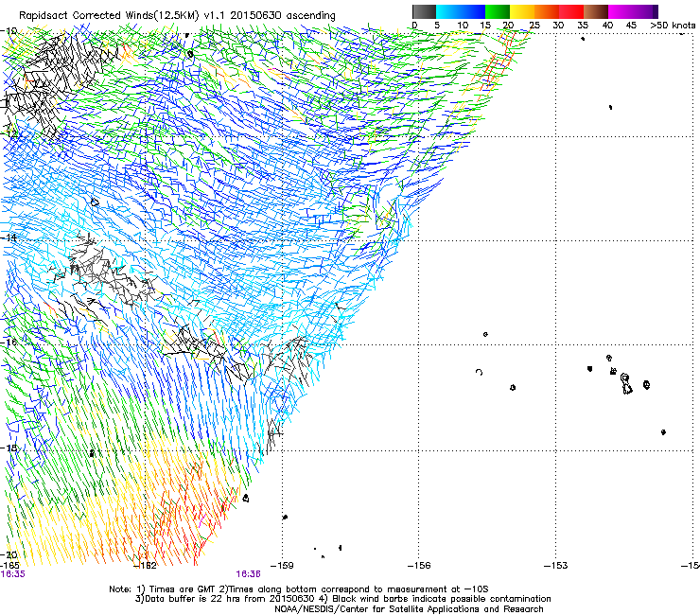Click the '16:35' purple time stamp
This screenshot has width=700, height=615.
pos(13,574)
